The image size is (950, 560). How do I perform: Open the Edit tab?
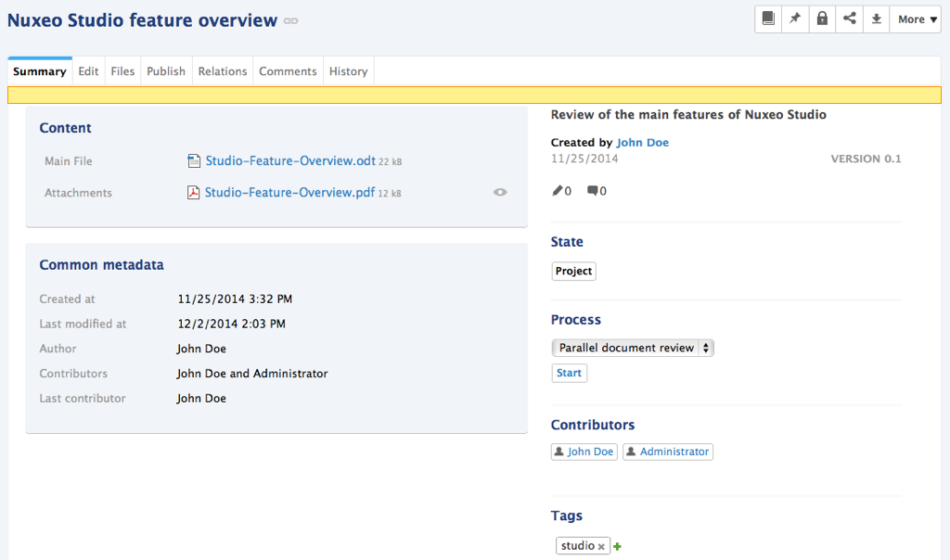88,71
